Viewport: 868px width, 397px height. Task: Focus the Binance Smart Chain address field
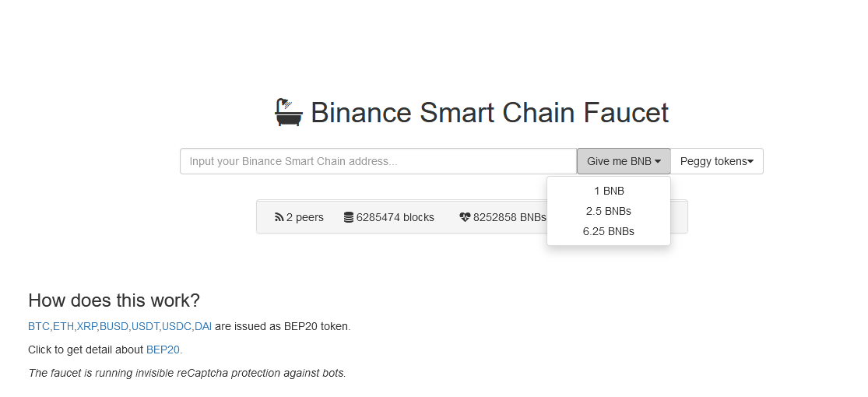pyautogui.click(x=378, y=161)
